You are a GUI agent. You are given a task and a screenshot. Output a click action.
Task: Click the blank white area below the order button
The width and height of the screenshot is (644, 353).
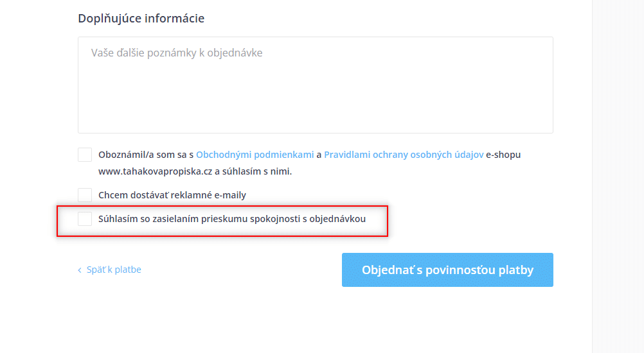click(447, 320)
